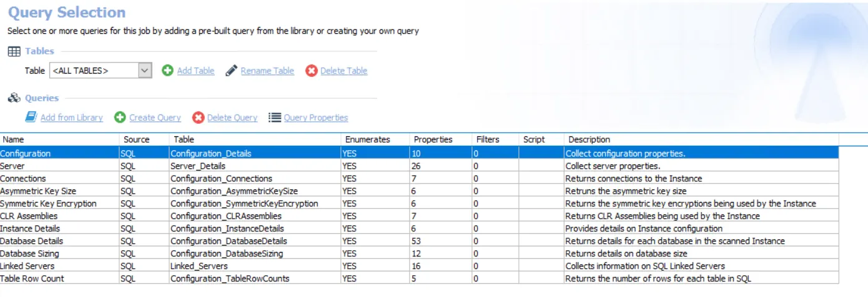Click properties value 16 for Linked Servers
868x297 pixels.
tap(417, 266)
